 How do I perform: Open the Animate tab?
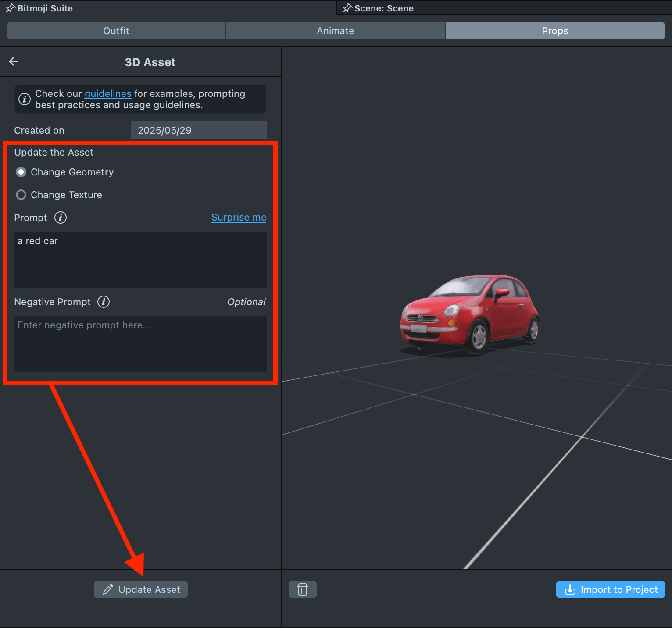point(336,31)
